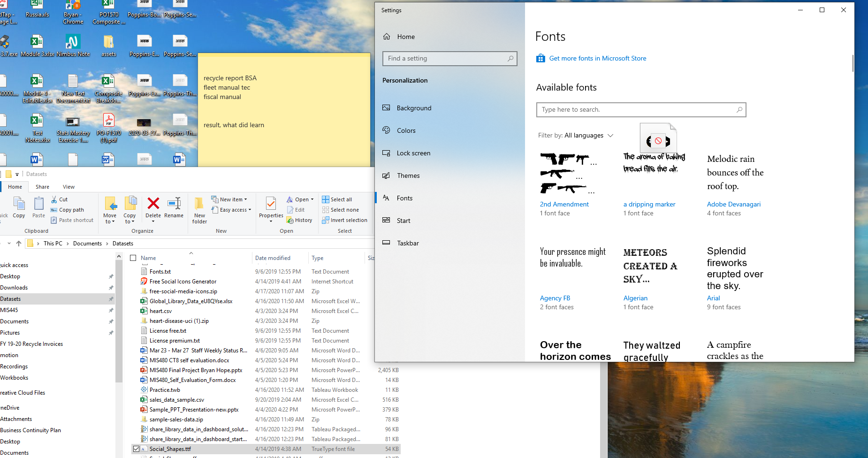Click the Cut icon in Explorer ribbon

tap(54, 199)
